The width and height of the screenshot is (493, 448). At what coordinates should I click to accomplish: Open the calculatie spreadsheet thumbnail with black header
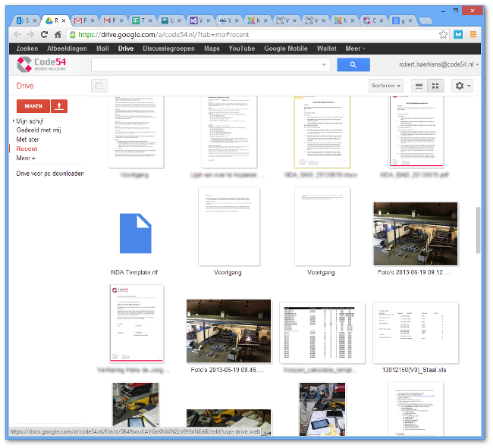322,333
